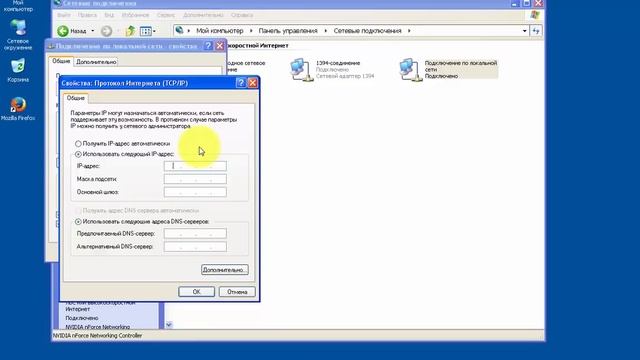Viewport: 640px width, 360px height.
Task: Select General tab in connection properties window
Action: [61, 61]
